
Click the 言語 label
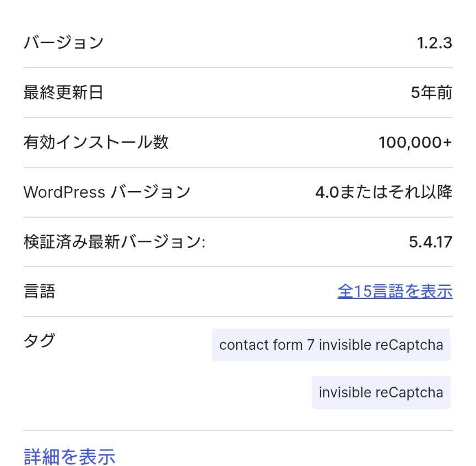coord(40,291)
